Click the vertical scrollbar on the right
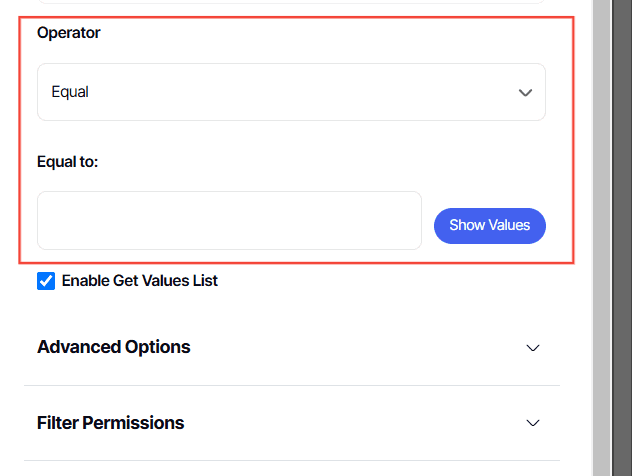Screen dimensions: 632x476 click(601, 238)
